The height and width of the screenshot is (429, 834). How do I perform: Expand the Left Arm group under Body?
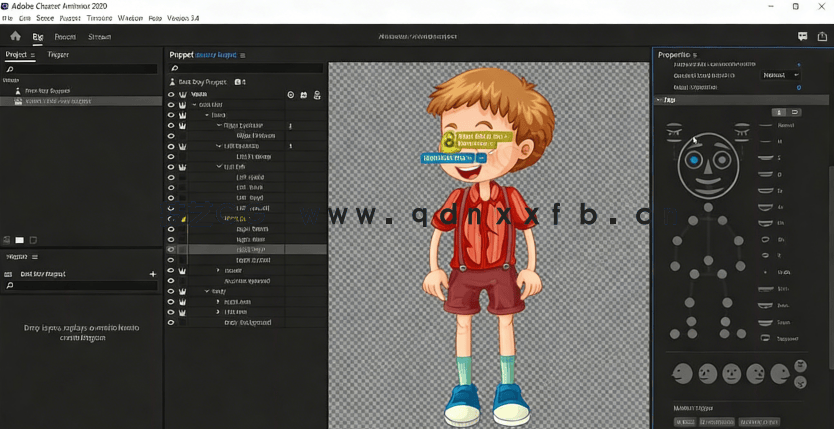point(218,312)
